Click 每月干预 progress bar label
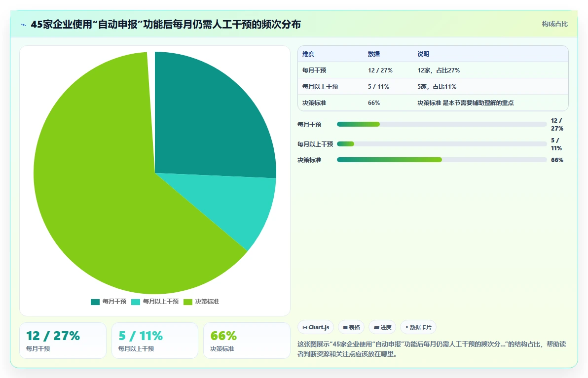This screenshot has width=588, height=378. (x=309, y=124)
